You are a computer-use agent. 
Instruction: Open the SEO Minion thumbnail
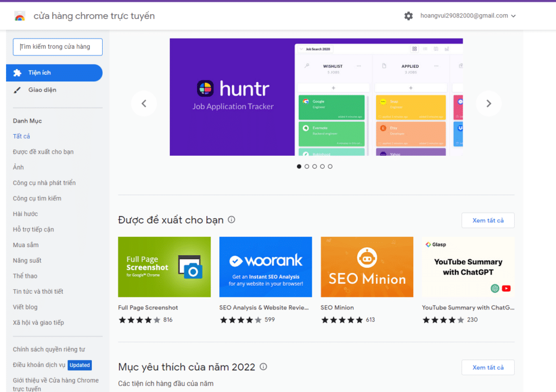tap(367, 267)
